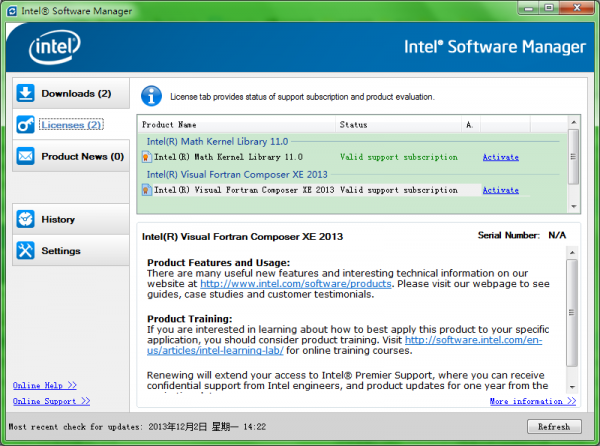This screenshot has width=600, height=446.
Task: Click the Downloads arrow icon
Action: tap(25, 93)
